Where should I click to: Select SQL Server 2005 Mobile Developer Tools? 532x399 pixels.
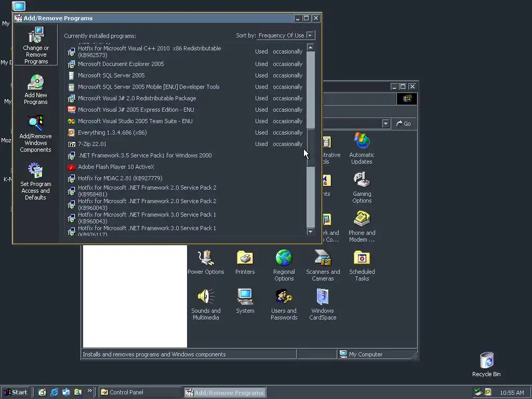(185, 87)
